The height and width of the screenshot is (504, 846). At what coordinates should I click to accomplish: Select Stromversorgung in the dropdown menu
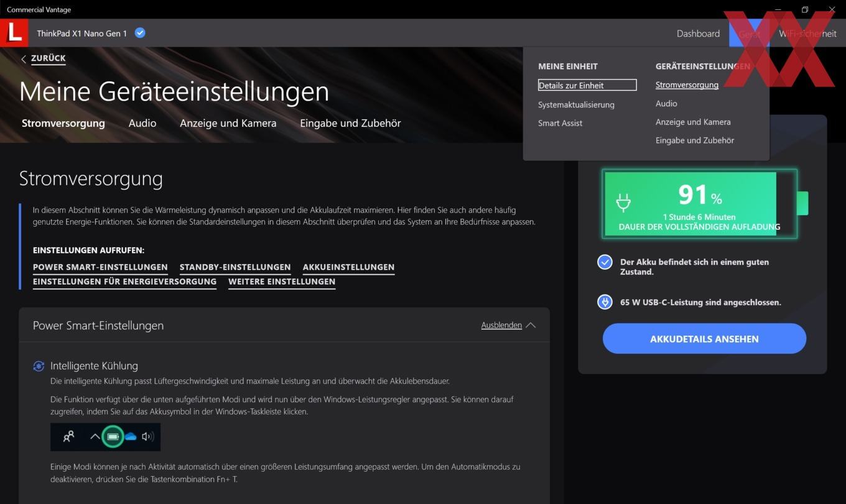point(687,85)
